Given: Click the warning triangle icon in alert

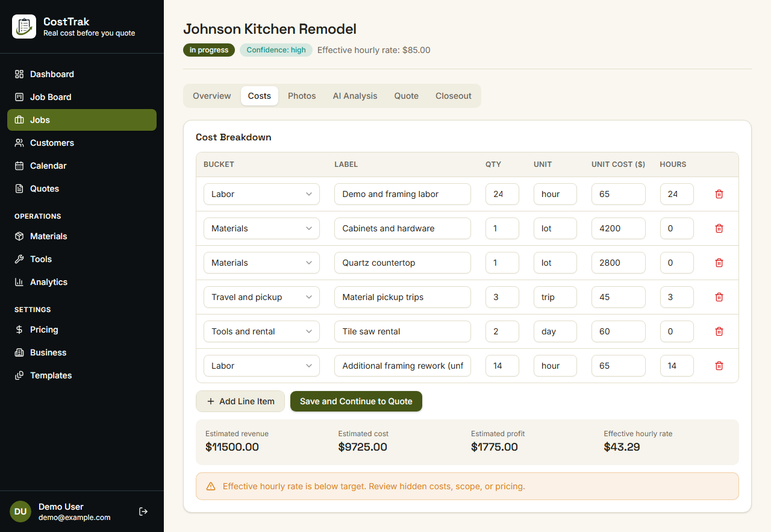Looking at the screenshot, I should 211,486.
